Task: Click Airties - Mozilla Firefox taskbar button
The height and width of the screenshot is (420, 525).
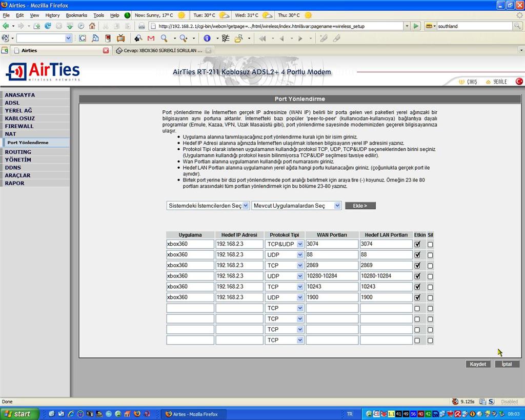Action: [x=193, y=414]
